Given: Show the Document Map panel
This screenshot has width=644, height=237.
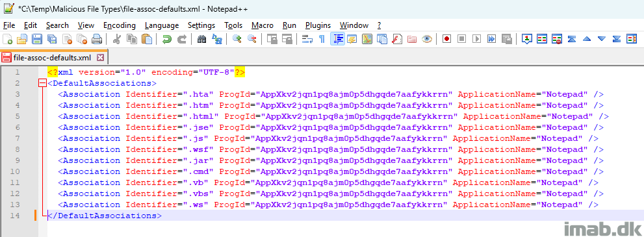Looking at the screenshot, I should click(x=367, y=39).
